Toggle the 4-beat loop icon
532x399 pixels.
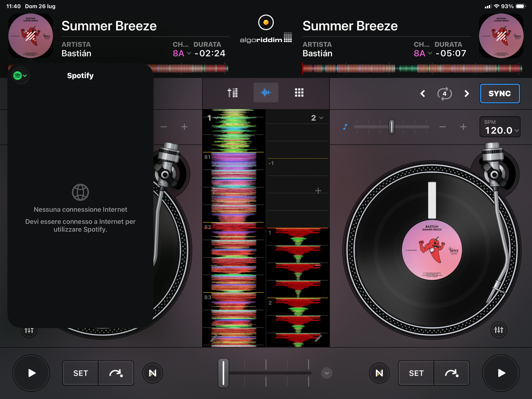[444, 94]
